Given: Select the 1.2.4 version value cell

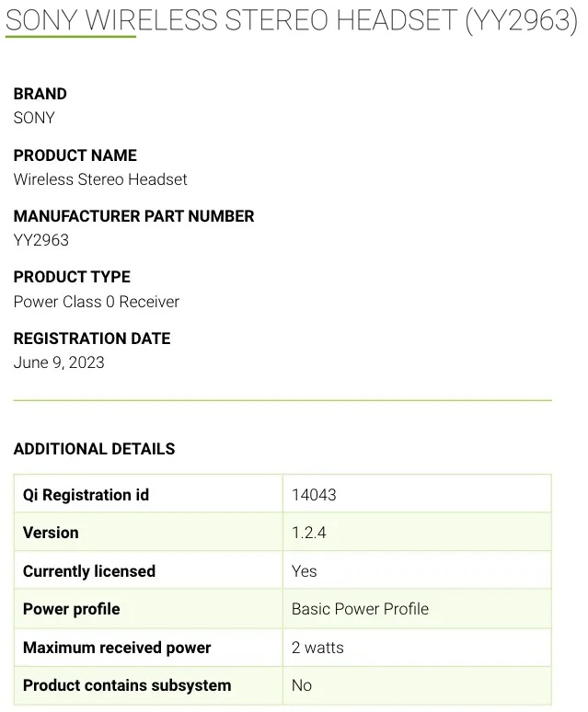Looking at the screenshot, I should (x=308, y=533).
